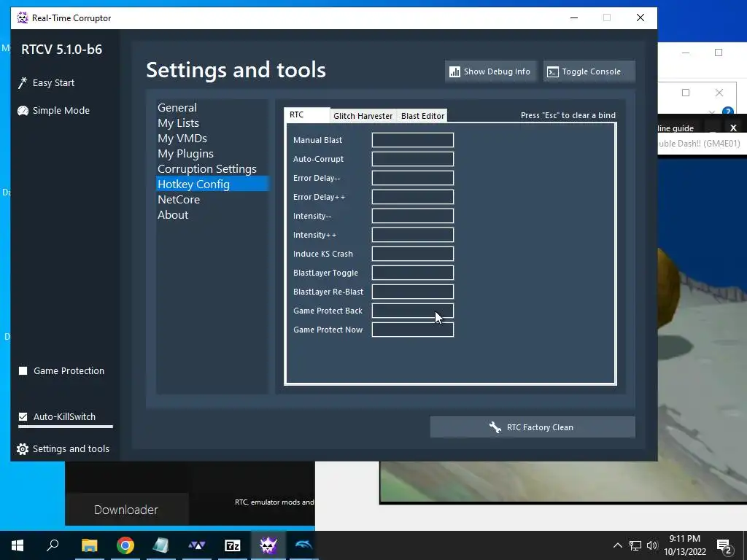Image resolution: width=747 pixels, height=560 pixels.
Task: Click the volume speaker tray icon
Action: [651, 545]
